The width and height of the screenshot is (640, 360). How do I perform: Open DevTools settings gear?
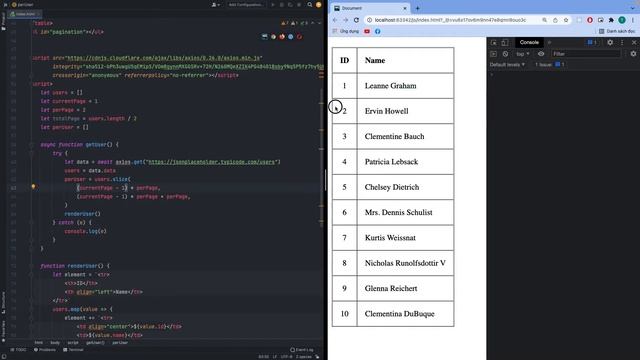coord(610,42)
